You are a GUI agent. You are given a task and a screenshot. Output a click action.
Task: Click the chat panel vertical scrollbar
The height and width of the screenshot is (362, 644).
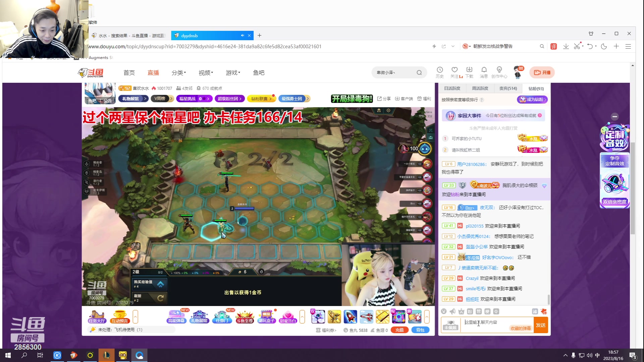pos(548,299)
